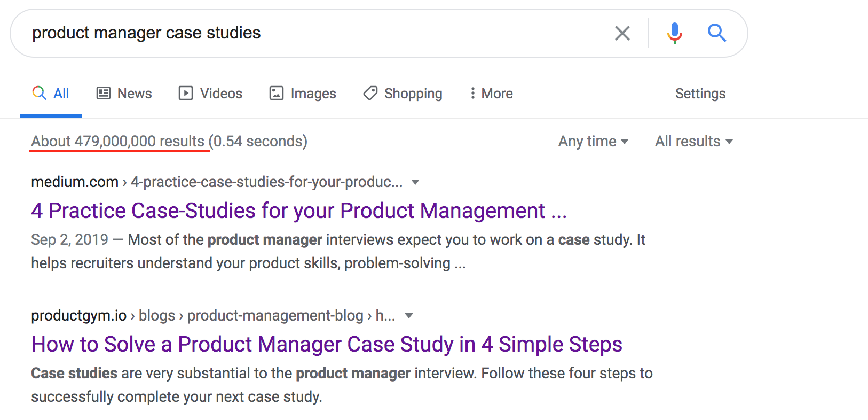Click the Images tab picture icon
Screen dimensions: 868x420
(x=277, y=94)
